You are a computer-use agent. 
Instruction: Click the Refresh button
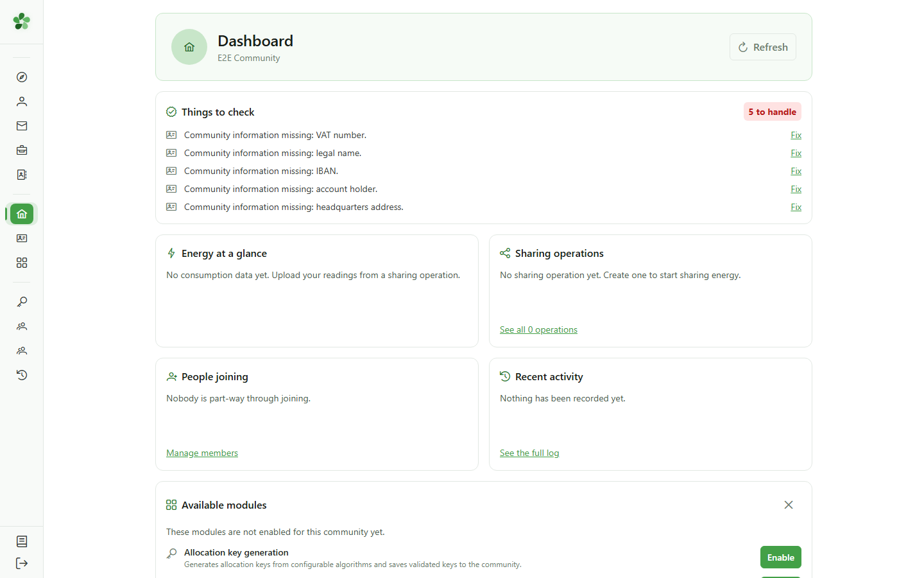click(763, 47)
